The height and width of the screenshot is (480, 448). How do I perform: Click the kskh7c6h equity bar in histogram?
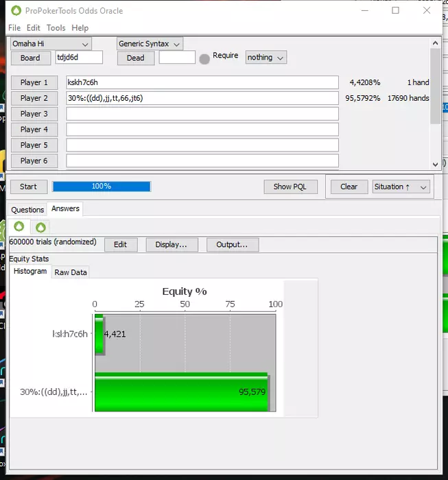99,335
